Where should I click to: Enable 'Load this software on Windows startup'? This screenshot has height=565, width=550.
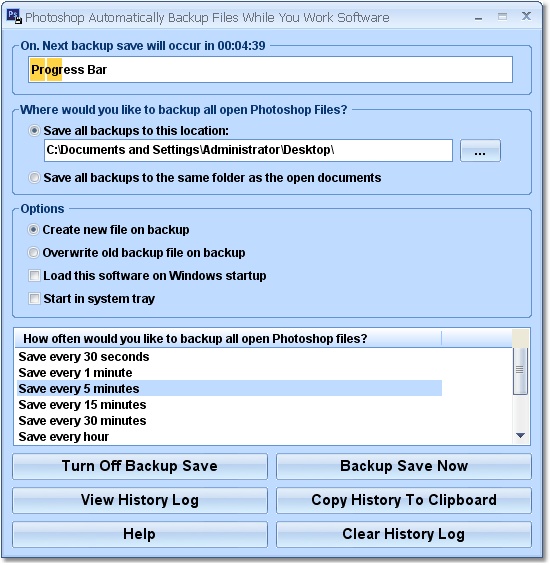click(x=34, y=276)
